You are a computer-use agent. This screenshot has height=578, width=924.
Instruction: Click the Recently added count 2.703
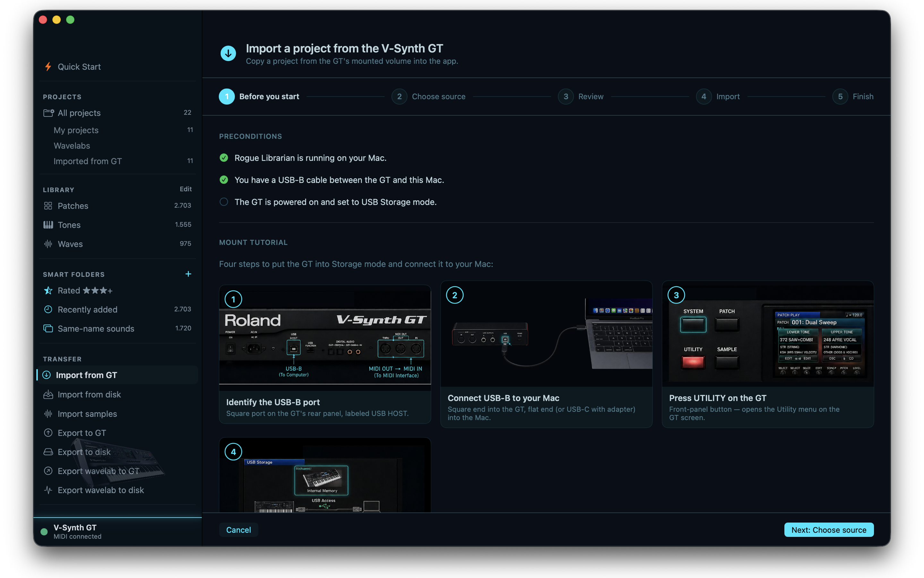(183, 309)
